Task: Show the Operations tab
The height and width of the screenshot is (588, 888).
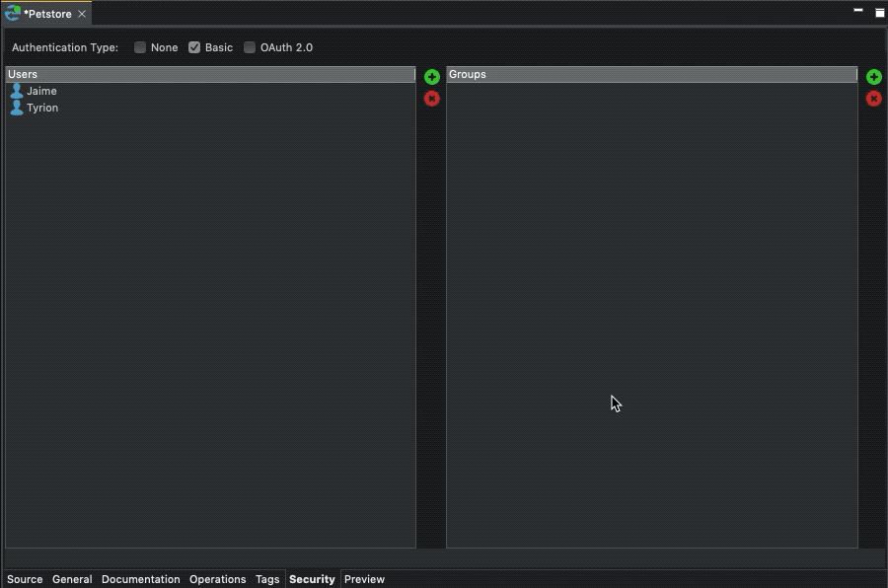Action: (217, 579)
